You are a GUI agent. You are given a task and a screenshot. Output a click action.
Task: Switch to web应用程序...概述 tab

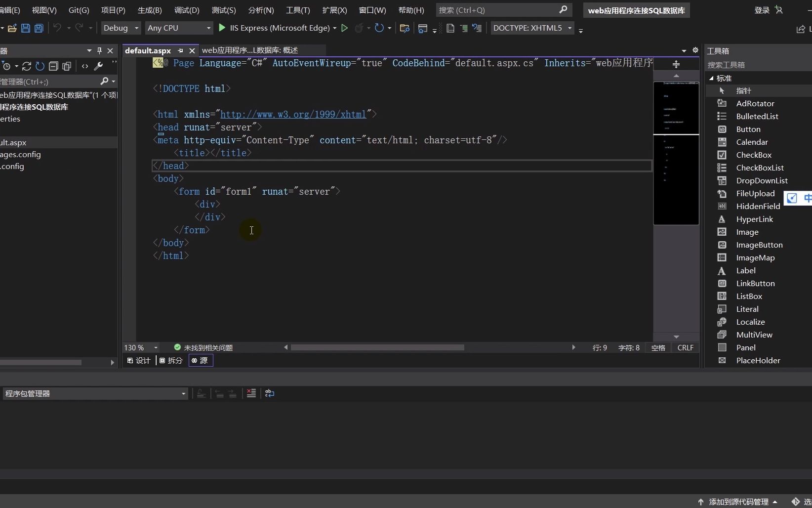coord(250,50)
